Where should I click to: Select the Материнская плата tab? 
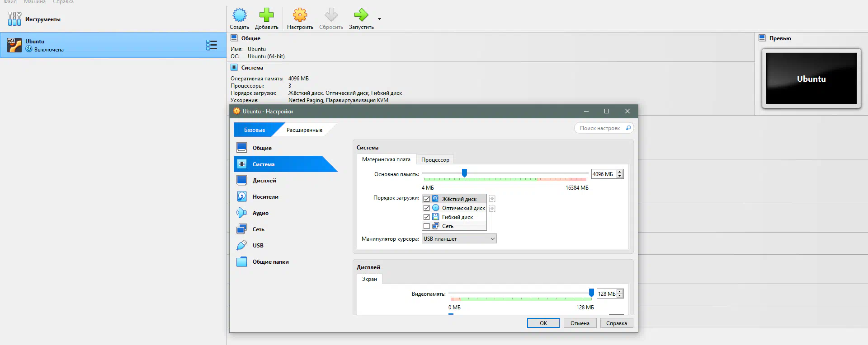[x=386, y=159]
